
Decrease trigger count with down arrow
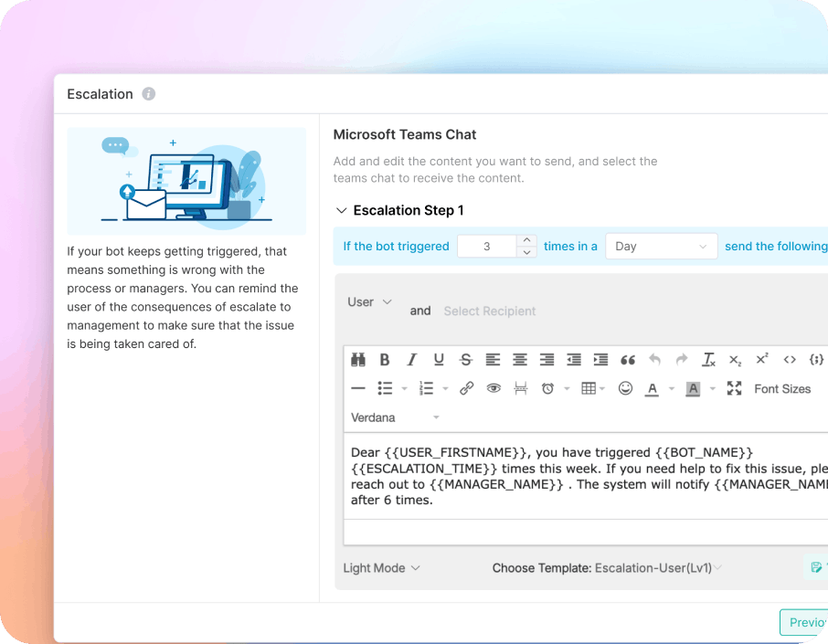click(x=526, y=252)
